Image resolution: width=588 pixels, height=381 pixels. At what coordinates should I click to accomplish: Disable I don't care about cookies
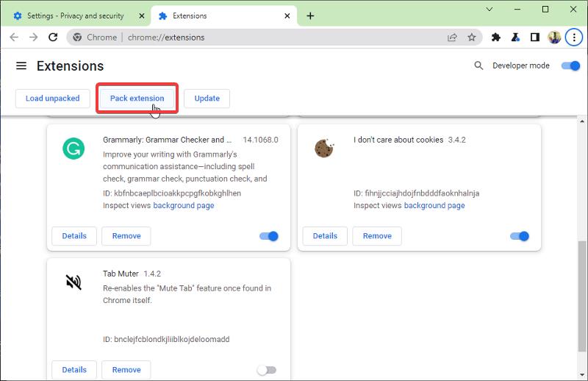click(x=520, y=236)
